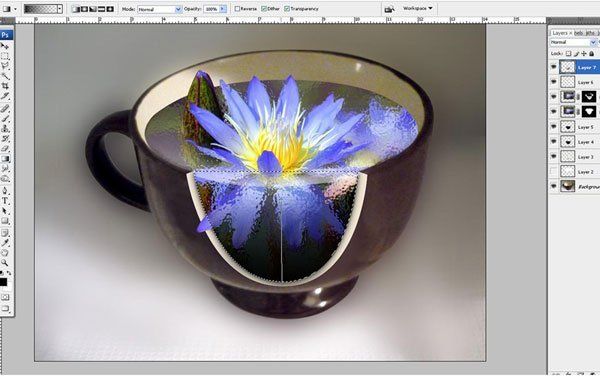
Task: Uncheck the Dither checkbox
Action: click(264, 8)
